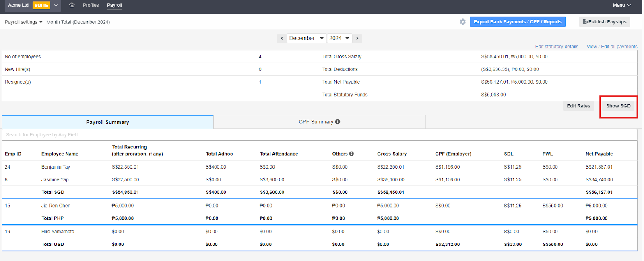This screenshot has height=261, width=644.
Task: Click Export Bank Payments / CPF / Reports
Action: (518, 22)
